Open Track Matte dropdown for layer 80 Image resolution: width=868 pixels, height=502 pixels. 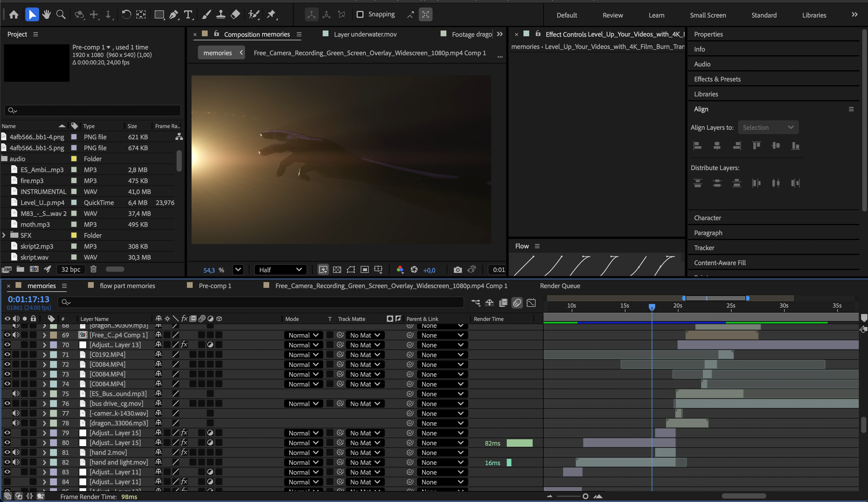click(364, 443)
